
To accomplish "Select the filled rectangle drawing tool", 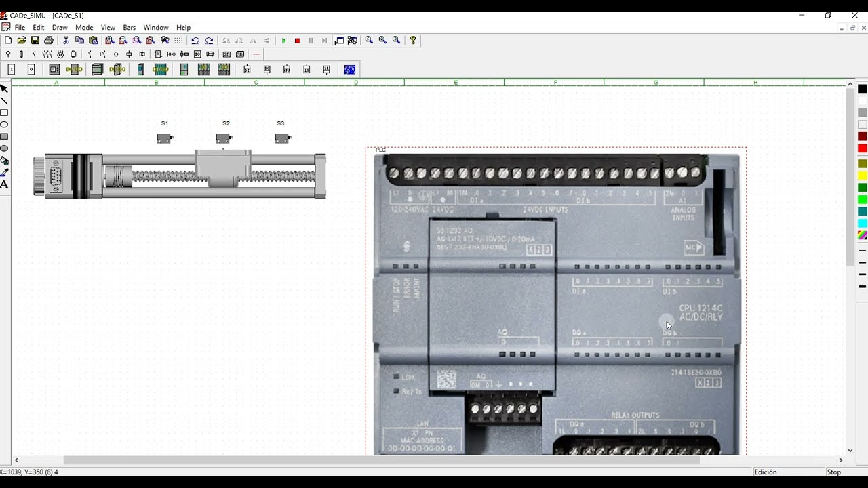I will [x=4, y=137].
